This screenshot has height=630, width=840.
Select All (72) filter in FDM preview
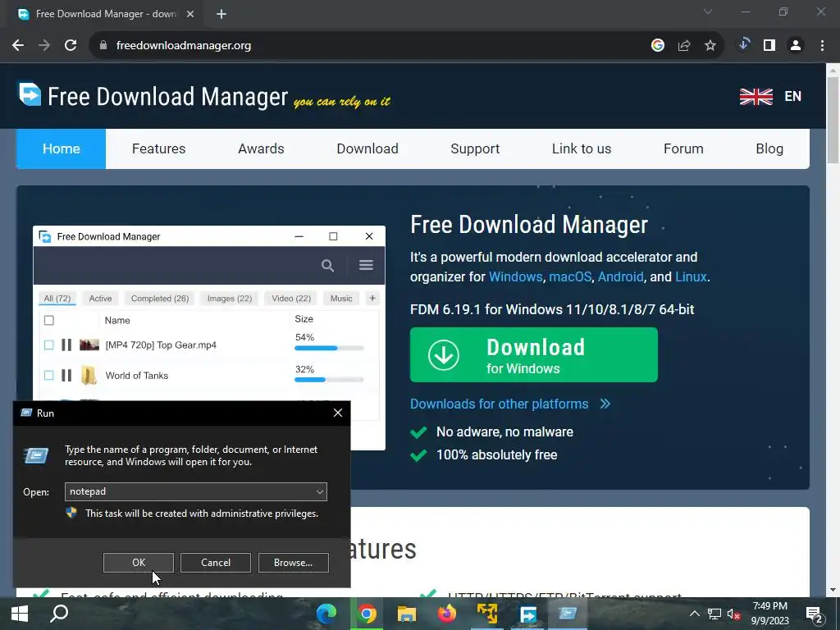pyautogui.click(x=57, y=299)
